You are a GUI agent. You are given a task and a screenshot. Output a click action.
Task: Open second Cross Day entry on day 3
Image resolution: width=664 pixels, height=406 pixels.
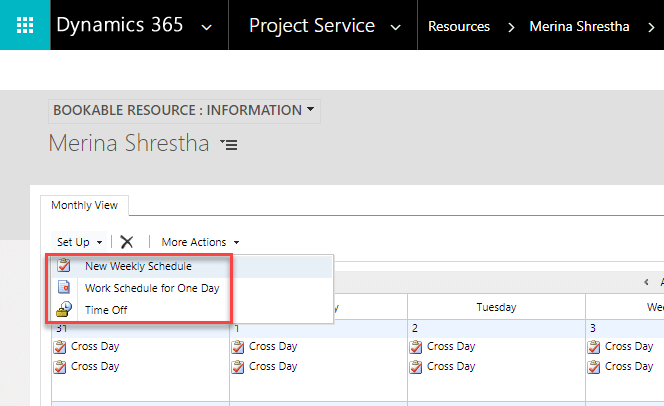click(629, 367)
